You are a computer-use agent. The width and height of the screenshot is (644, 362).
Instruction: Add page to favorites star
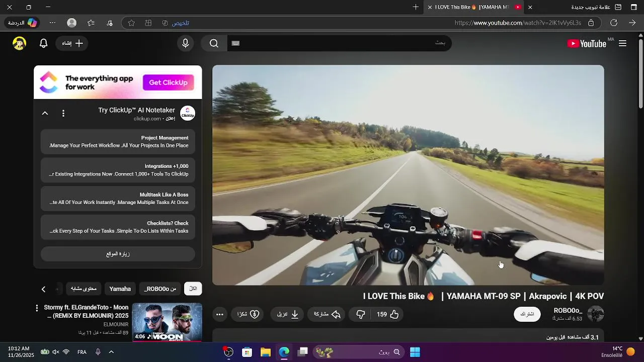(131, 23)
